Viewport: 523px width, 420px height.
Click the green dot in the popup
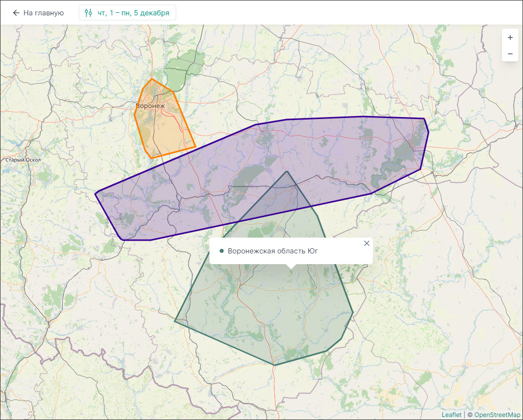222,251
